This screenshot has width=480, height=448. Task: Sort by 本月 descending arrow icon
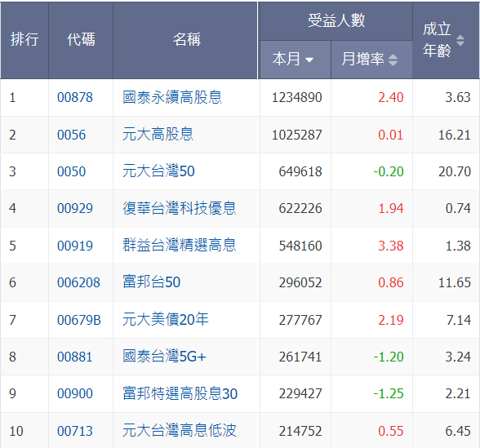coord(309,60)
